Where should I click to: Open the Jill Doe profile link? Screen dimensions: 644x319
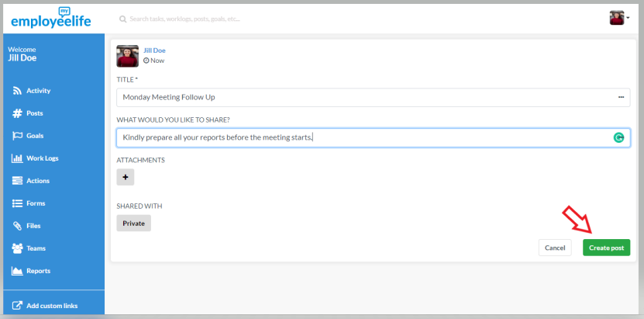pyautogui.click(x=154, y=50)
